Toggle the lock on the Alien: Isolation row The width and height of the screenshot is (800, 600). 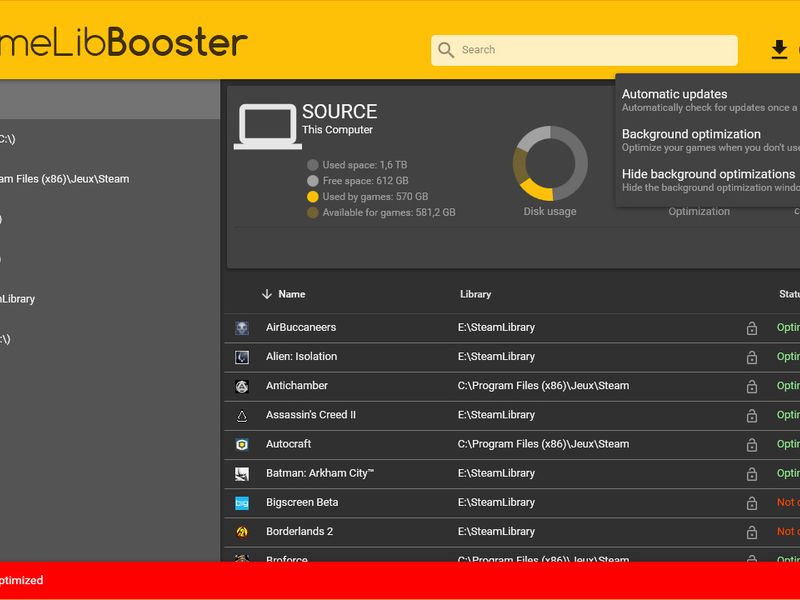752,357
